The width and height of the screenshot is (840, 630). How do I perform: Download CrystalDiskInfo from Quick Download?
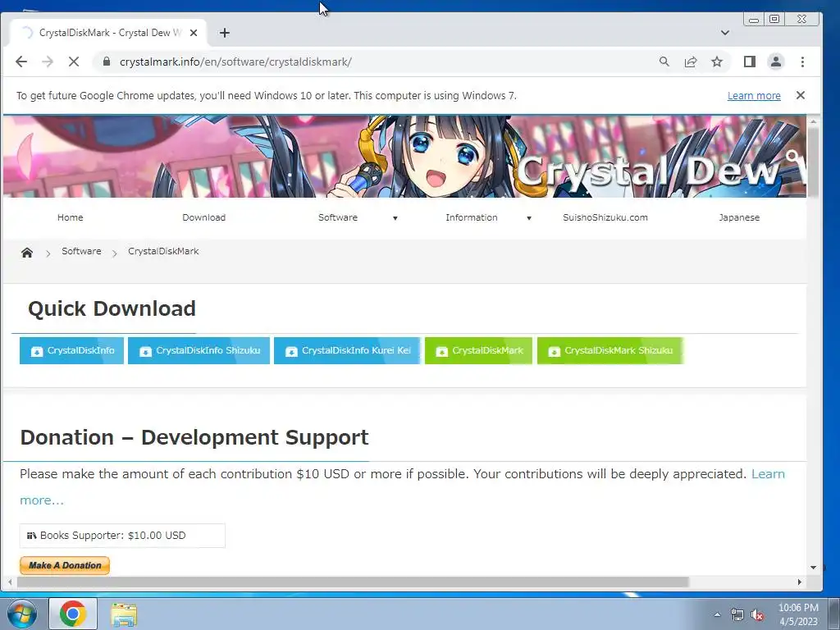[x=72, y=350]
